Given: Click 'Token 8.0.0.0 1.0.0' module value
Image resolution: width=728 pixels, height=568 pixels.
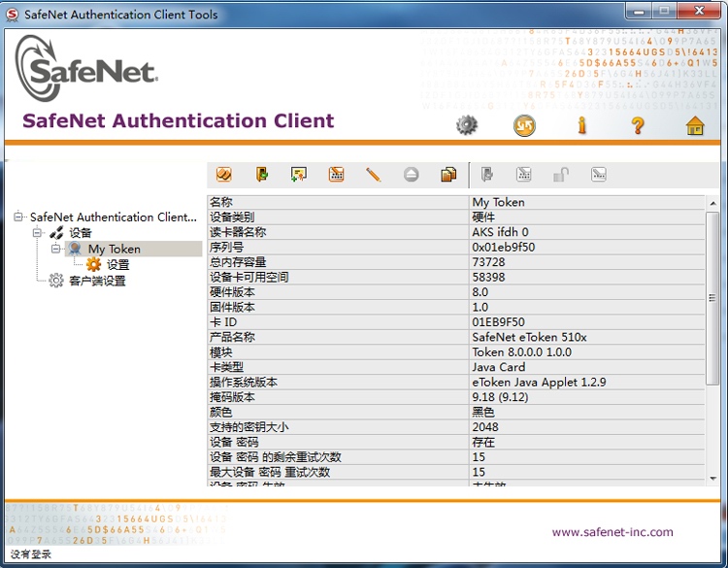Looking at the screenshot, I should 522,352.
